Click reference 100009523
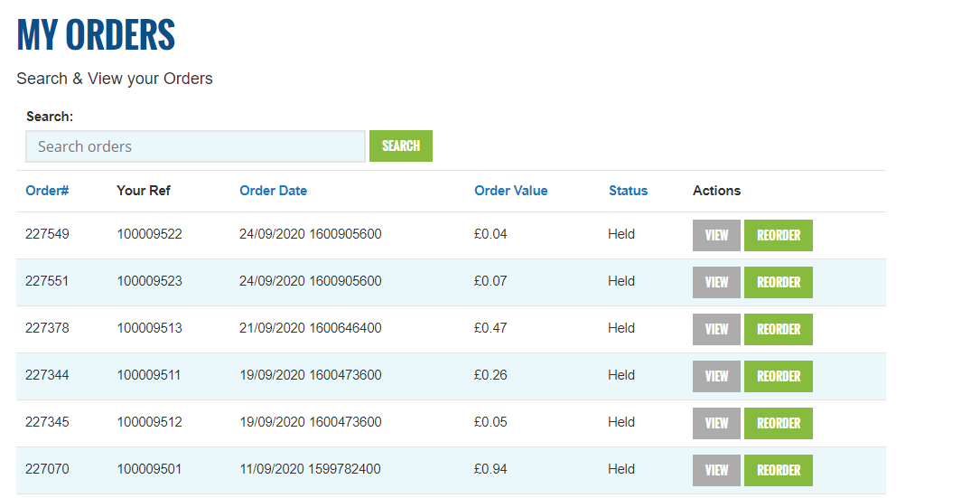980x498 pixels. click(149, 281)
